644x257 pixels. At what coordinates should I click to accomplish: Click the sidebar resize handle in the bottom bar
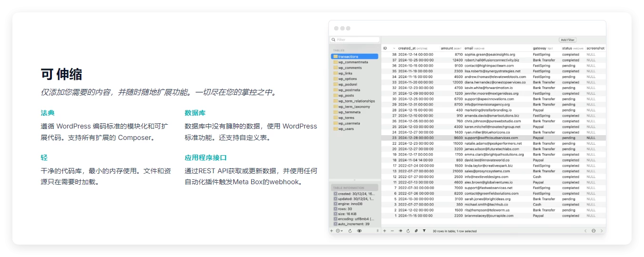pos(377,231)
